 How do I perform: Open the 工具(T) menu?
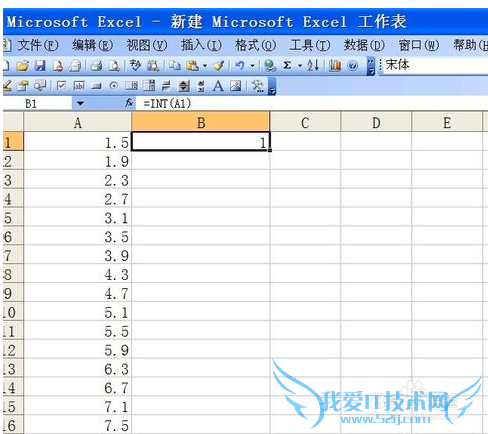[x=310, y=45]
